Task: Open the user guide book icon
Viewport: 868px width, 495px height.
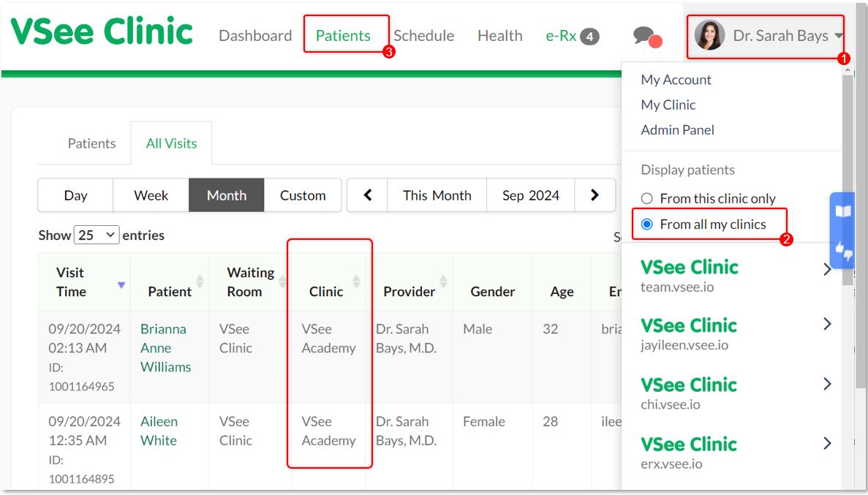Action: [843, 211]
